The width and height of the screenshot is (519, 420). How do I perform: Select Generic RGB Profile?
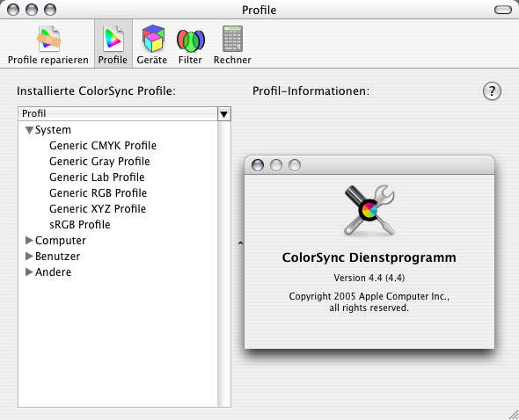click(98, 193)
